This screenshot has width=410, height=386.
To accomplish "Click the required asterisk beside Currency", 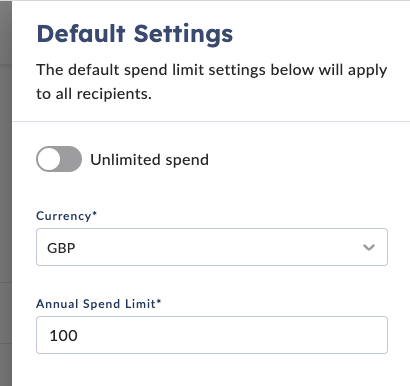I will (x=95, y=213).
